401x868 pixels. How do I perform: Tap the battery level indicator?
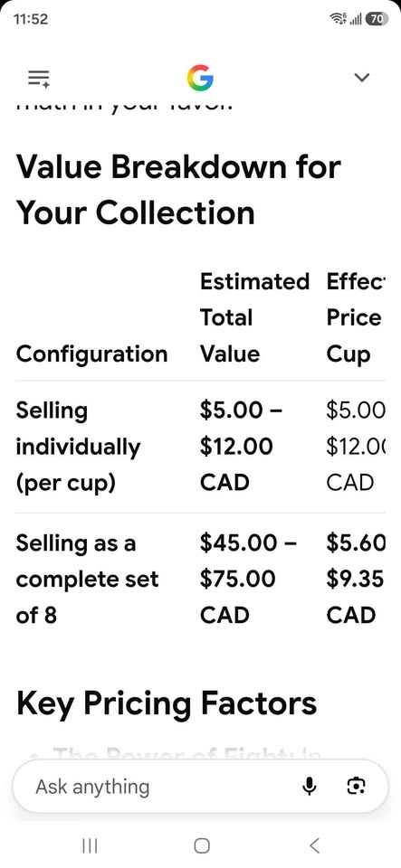point(377,19)
